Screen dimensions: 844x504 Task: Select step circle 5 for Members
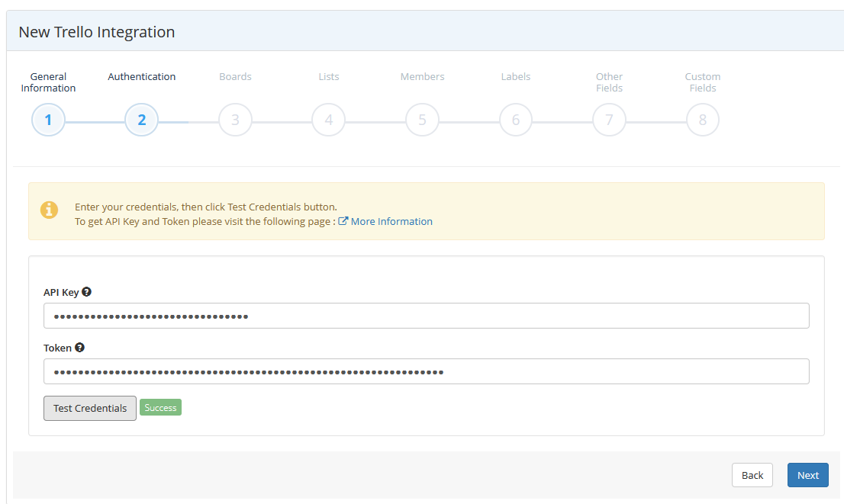click(x=422, y=120)
